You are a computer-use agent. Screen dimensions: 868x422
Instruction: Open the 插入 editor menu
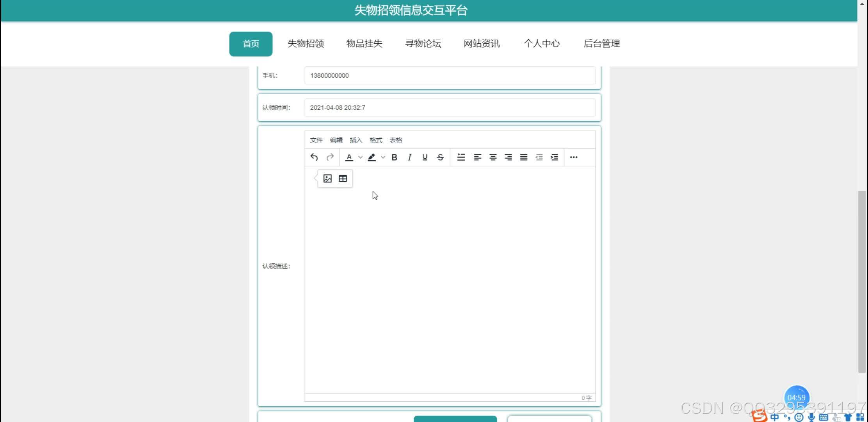(356, 140)
